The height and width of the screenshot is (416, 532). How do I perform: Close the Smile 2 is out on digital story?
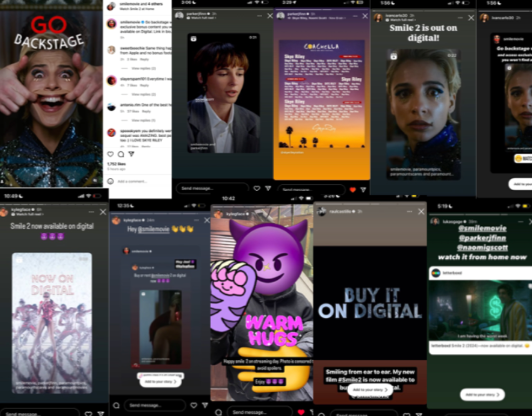pos(471,18)
